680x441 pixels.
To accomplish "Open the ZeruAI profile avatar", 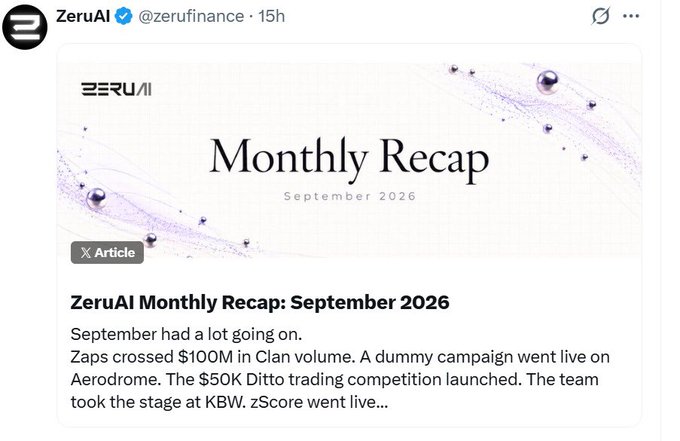I will [x=25, y=27].
